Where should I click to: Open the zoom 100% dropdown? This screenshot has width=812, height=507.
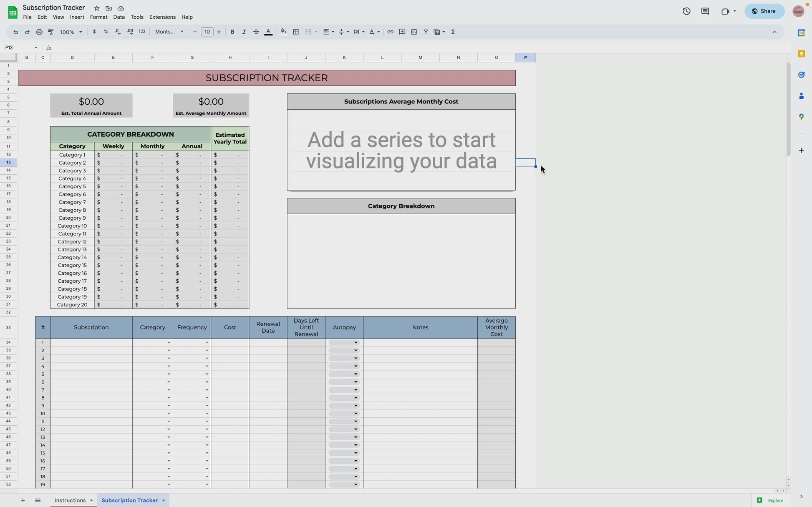(71, 32)
